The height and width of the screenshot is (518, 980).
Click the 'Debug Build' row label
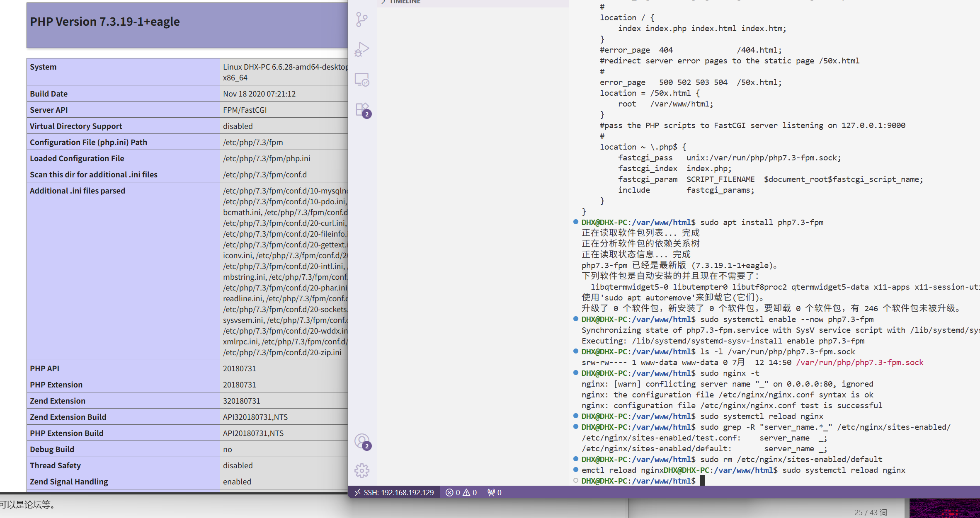point(52,449)
